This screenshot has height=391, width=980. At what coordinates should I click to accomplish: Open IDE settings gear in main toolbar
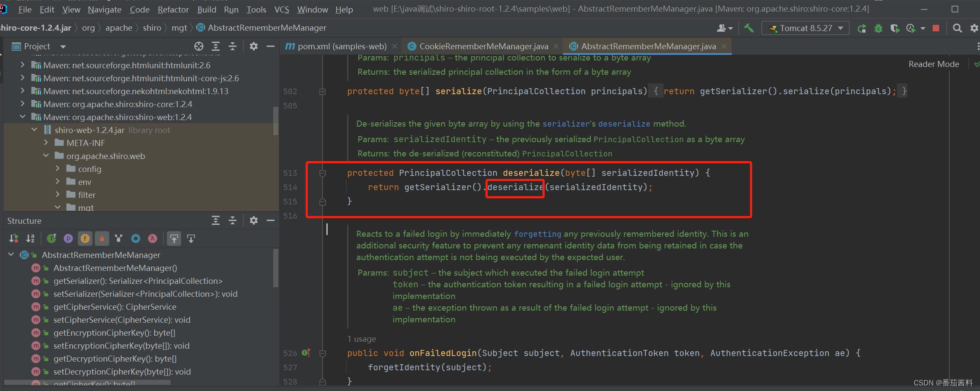pos(974,28)
